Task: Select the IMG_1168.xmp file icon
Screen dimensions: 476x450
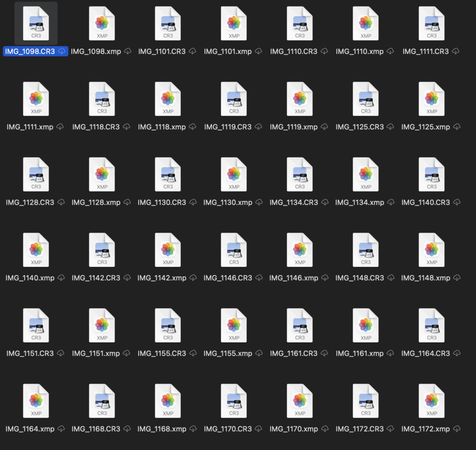Action: click(x=168, y=400)
